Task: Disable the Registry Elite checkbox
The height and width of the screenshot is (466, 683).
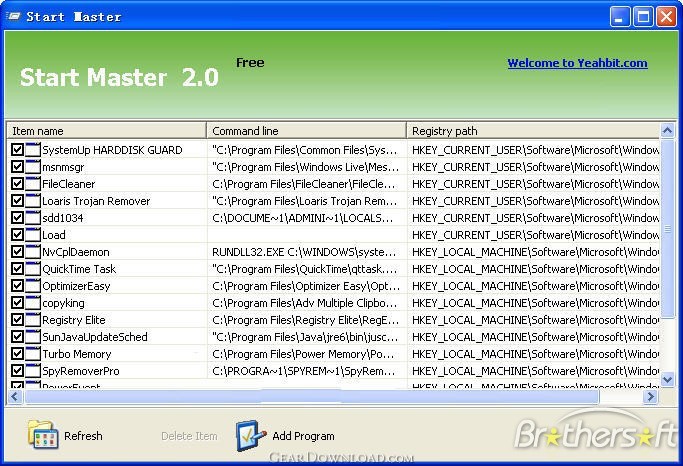Action: pos(17,320)
